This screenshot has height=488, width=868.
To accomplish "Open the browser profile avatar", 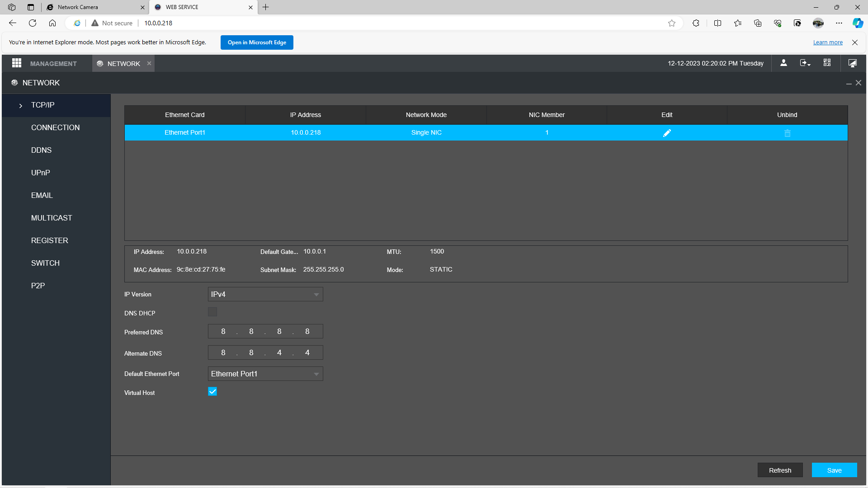I will (818, 23).
